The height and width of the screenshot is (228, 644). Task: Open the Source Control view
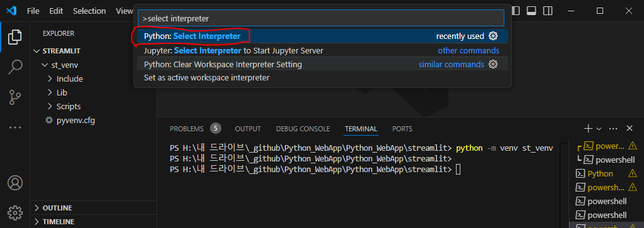pyautogui.click(x=15, y=97)
